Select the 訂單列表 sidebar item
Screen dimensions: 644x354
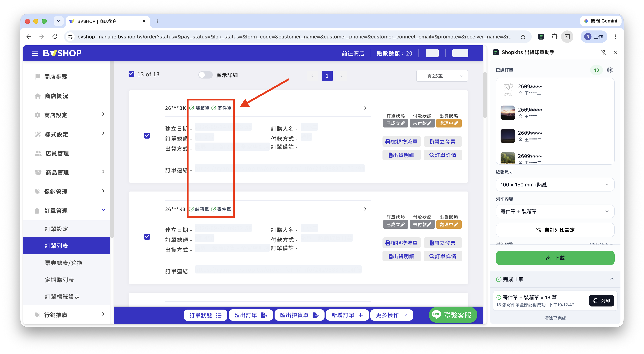67,246
